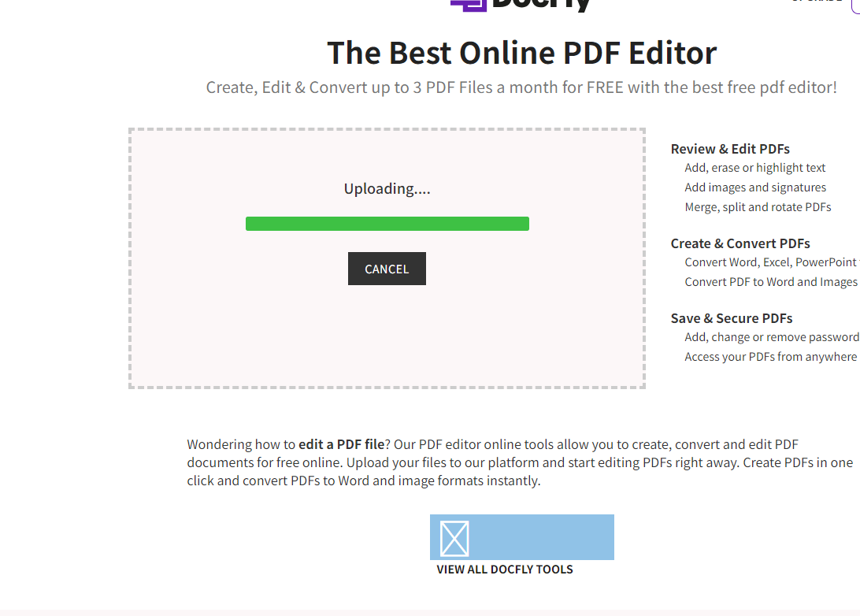
Task: Click 'Add, change or remove password' item
Action: 771,337
